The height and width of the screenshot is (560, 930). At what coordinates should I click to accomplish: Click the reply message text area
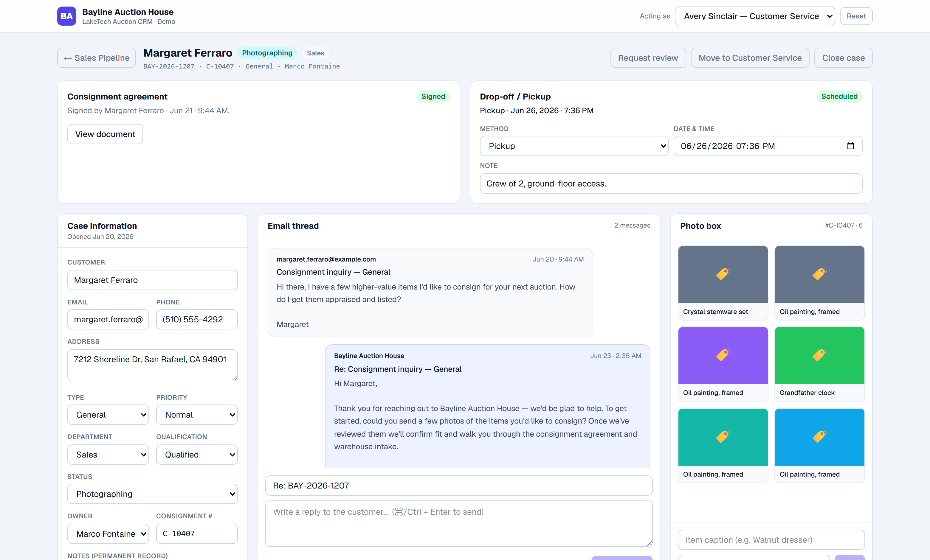458,523
